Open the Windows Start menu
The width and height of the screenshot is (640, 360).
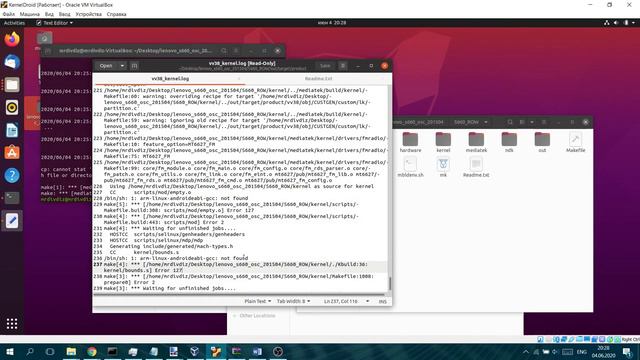(9, 351)
